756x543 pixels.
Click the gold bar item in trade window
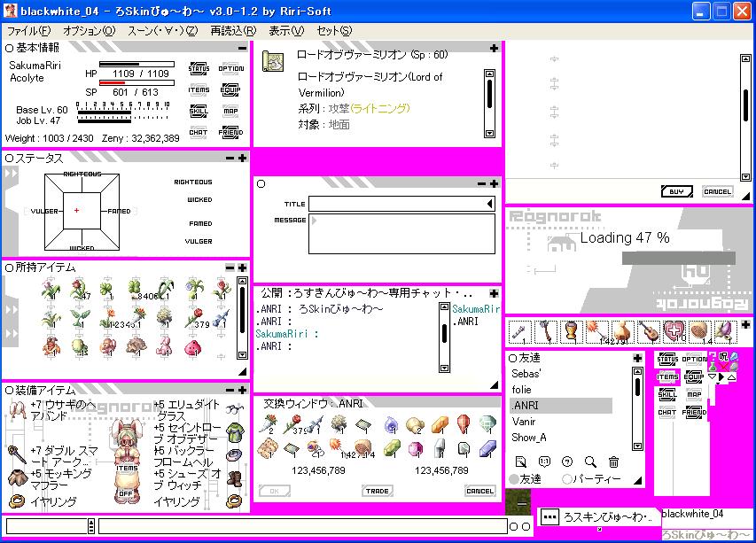(440, 425)
